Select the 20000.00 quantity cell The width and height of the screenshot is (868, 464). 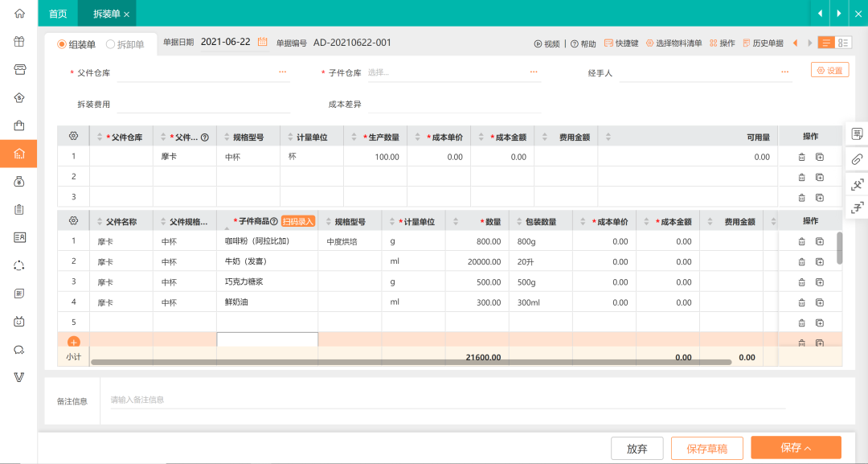coord(477,262)
